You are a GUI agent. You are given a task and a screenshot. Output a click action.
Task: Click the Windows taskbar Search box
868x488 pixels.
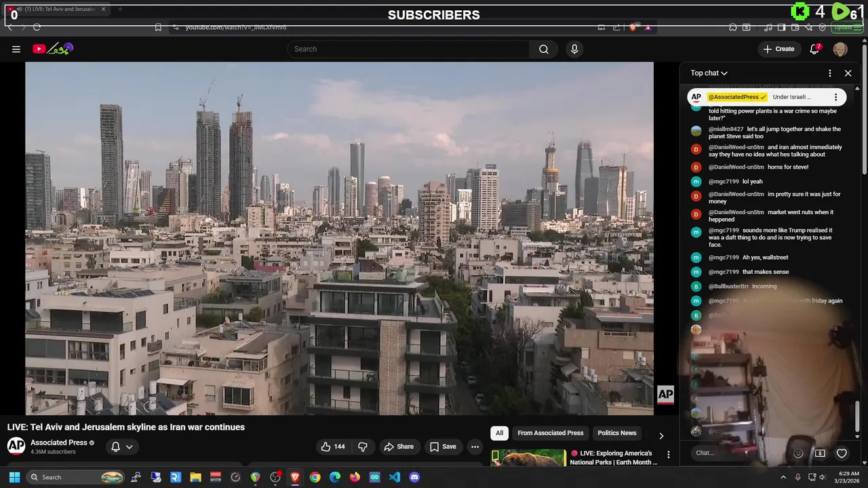coord(75,477)
